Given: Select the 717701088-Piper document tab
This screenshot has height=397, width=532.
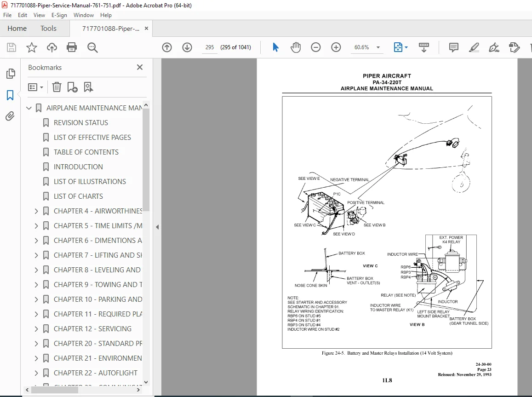Looking at the screenshot, I should pyautogui.click(x=111, y=29).
